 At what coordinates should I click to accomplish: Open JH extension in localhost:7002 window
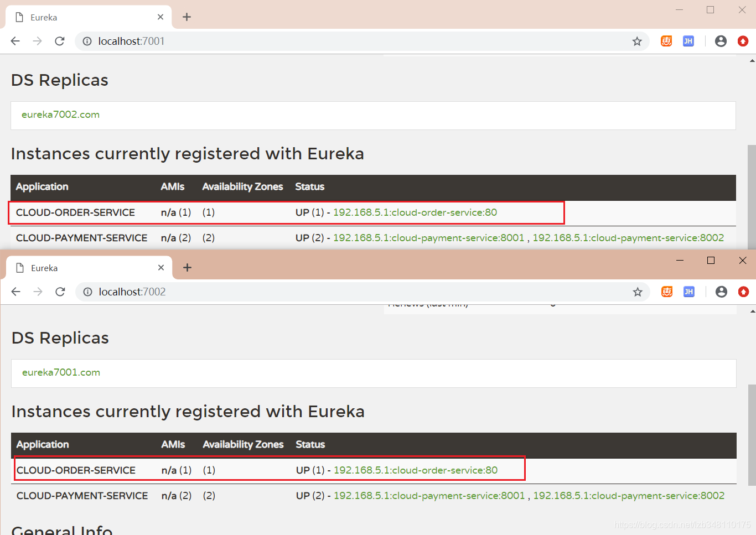[689, 292]
